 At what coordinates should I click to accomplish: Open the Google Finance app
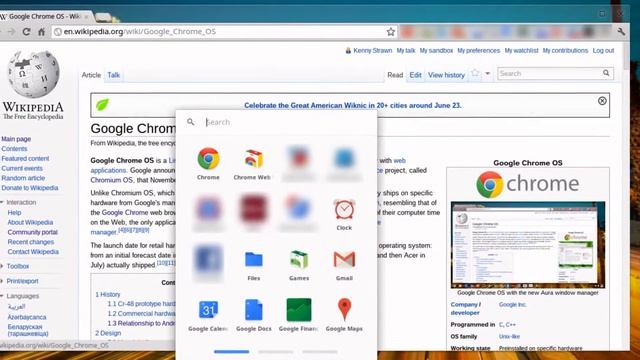pos(299,315)
